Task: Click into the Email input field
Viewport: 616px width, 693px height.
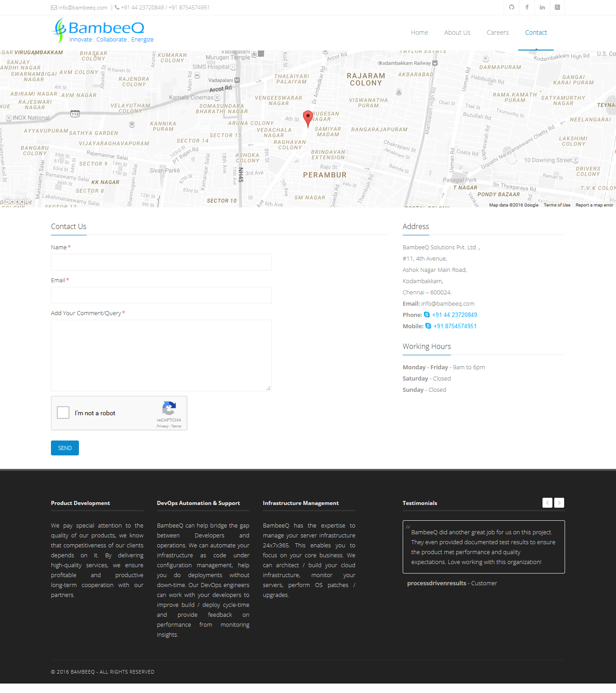Action: point(161,295)
